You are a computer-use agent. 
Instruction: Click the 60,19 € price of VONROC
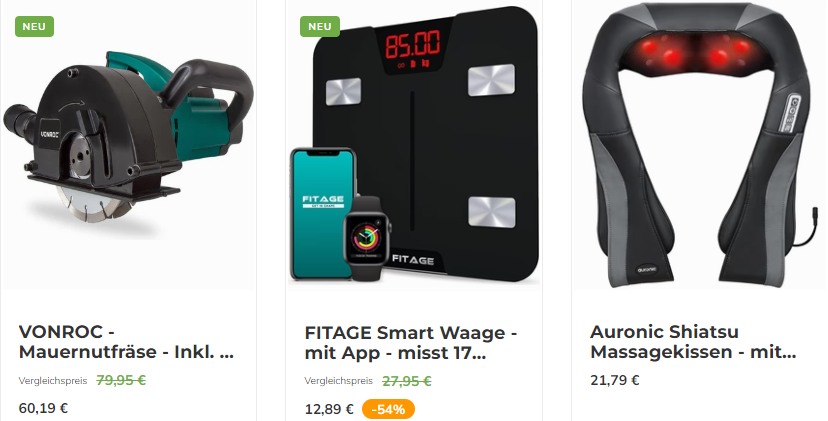tap(43, 408)
